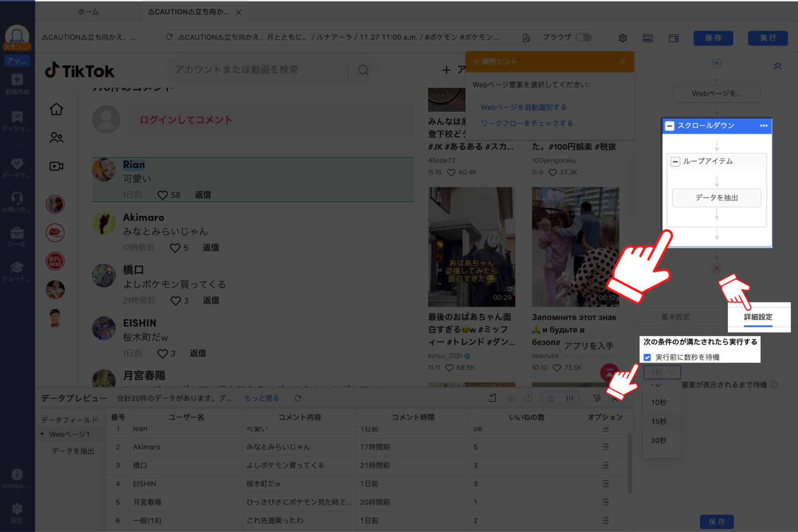Select 30秒 from the wait dropdown
The height and width of the screenshot is (532, 798).
(x=662, y=440)
